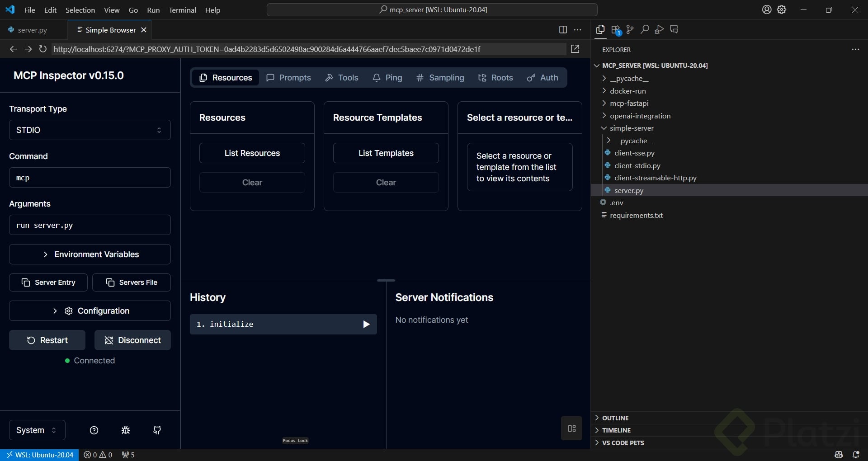868x461 pixels.
Task: Click the split editor icon
Action: click(563, 30)
